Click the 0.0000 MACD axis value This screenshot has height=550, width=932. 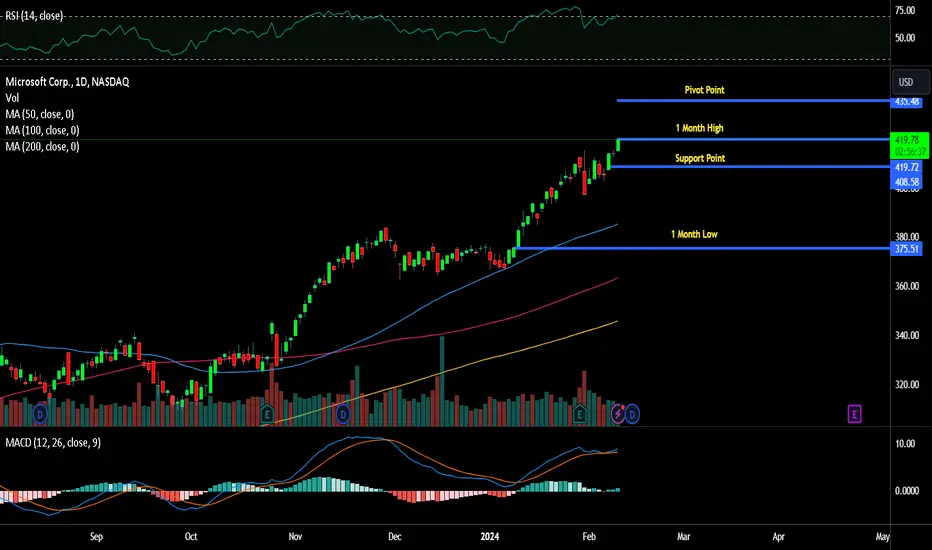pyautogui.click(x=907, y=491)
